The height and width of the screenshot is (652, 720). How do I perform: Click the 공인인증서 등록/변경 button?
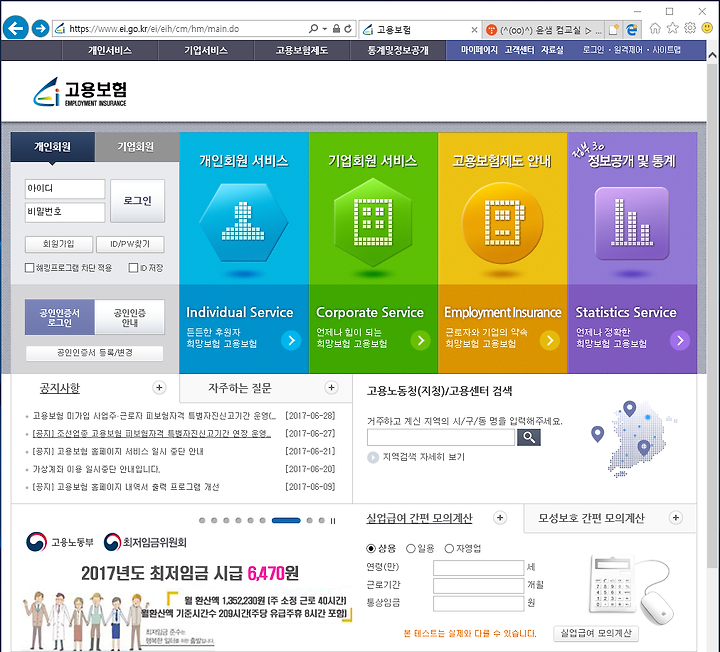pos(95,353)
